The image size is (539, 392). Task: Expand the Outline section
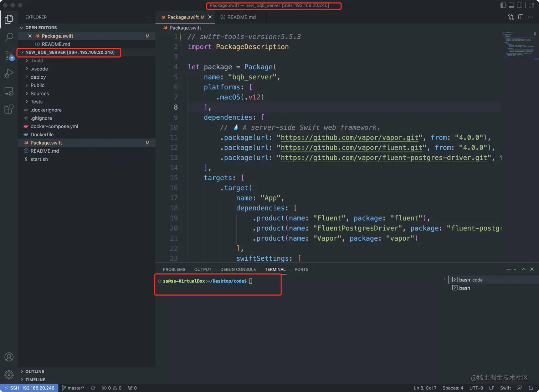pyautogui.click(x=87, y=372)
